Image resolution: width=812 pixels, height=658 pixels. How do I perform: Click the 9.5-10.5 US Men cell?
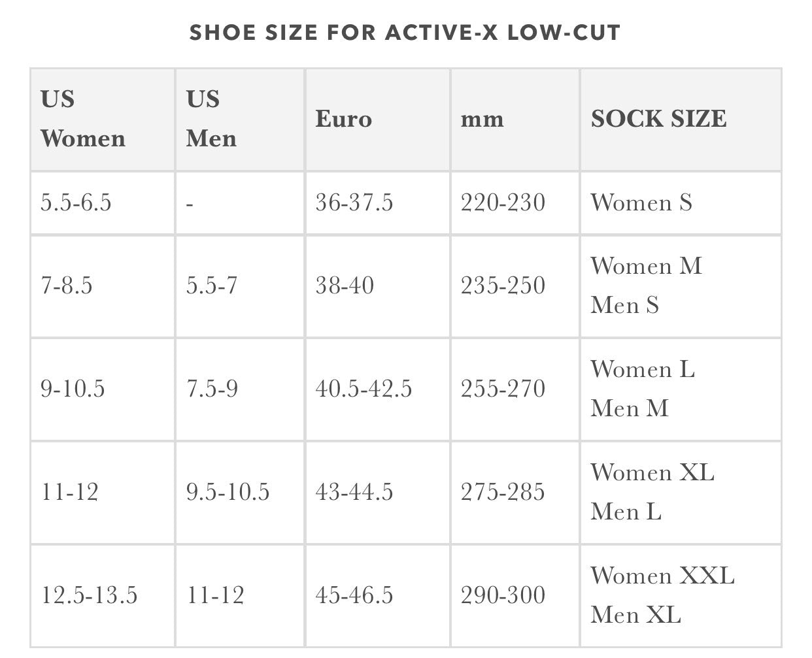coord(228,492)
